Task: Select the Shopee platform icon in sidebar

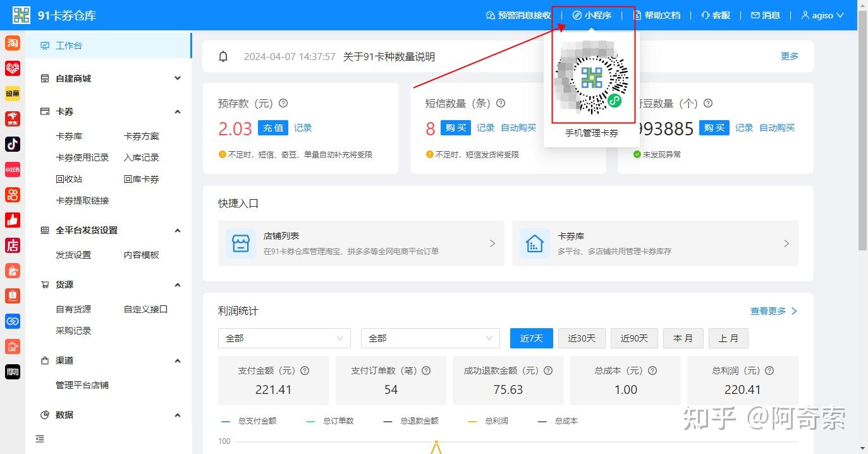Action: (13, 295)
